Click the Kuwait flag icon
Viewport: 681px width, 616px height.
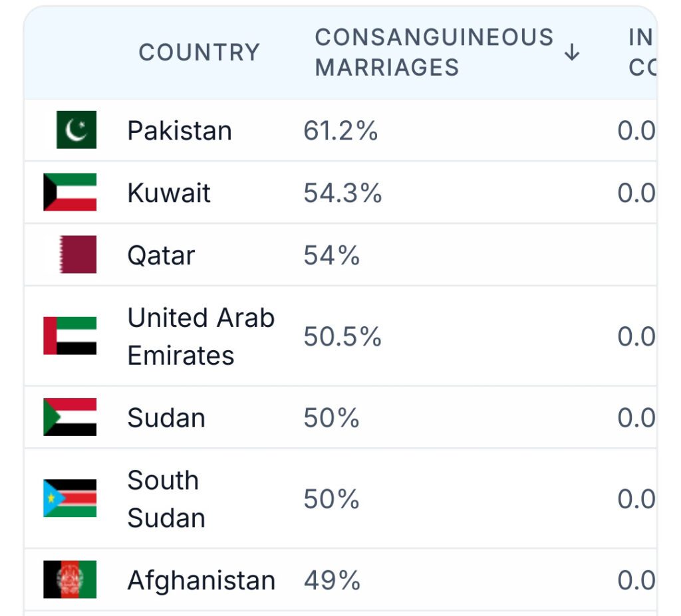(x=70, y=192)
